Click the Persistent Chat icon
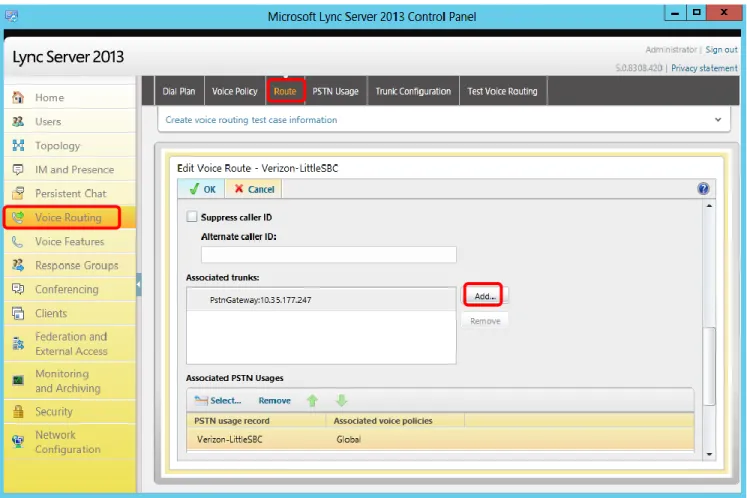The image size is (747, 498). (x=18, y=193)
